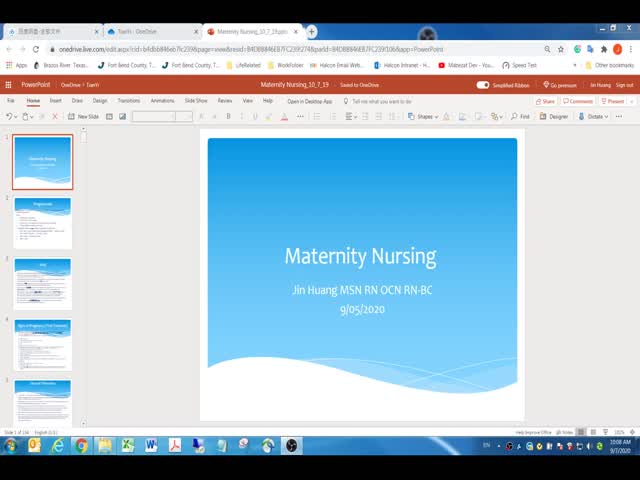The image size is (640, 480).
Task: Click the Font Color icon
Action: 284,117
